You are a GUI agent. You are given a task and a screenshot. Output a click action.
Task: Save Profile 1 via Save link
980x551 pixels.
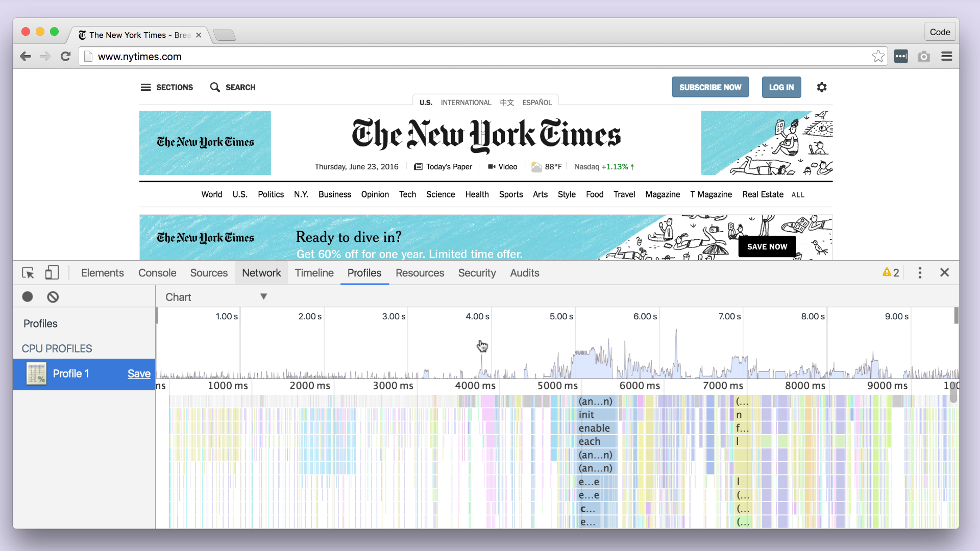139,373
